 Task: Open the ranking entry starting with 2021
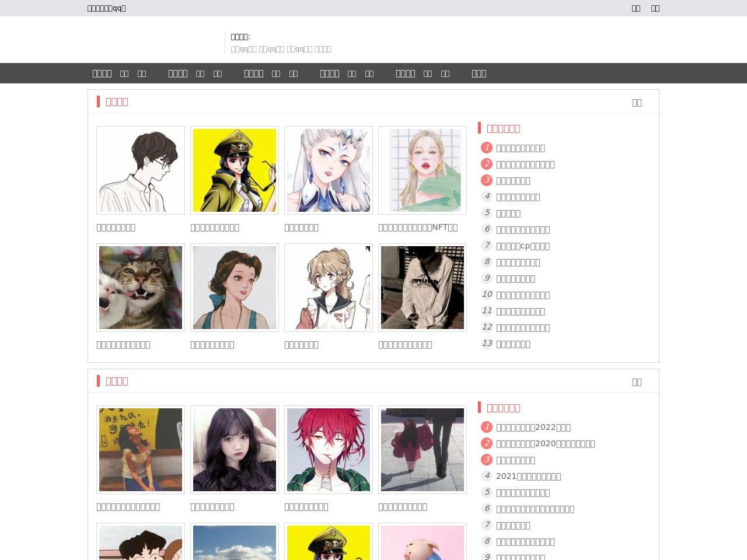point(529,477)
